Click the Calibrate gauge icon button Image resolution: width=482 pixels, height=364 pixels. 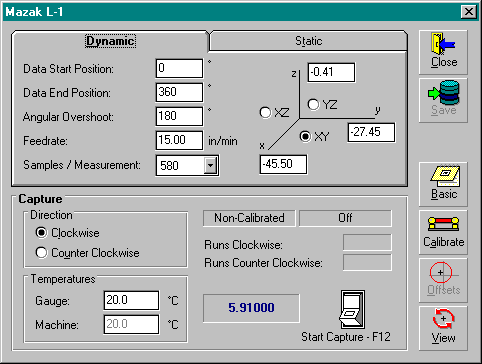click(x=443, y=232)
